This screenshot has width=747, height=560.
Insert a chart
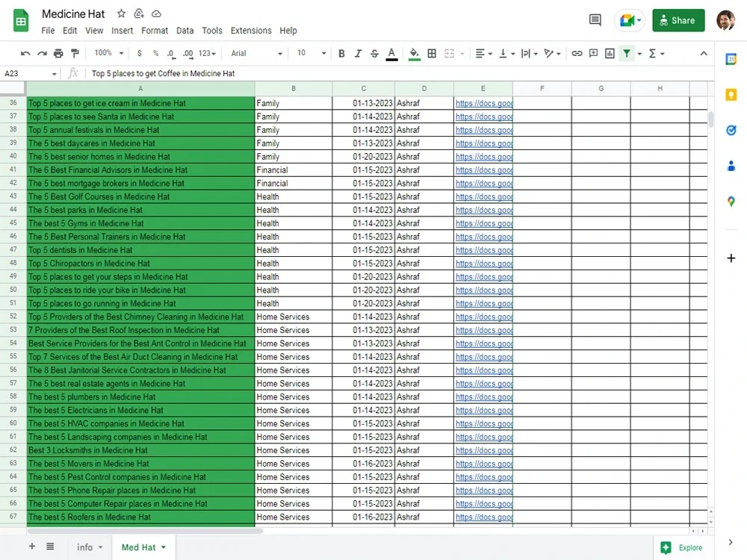pyautogui.click(x=610, y=53)
